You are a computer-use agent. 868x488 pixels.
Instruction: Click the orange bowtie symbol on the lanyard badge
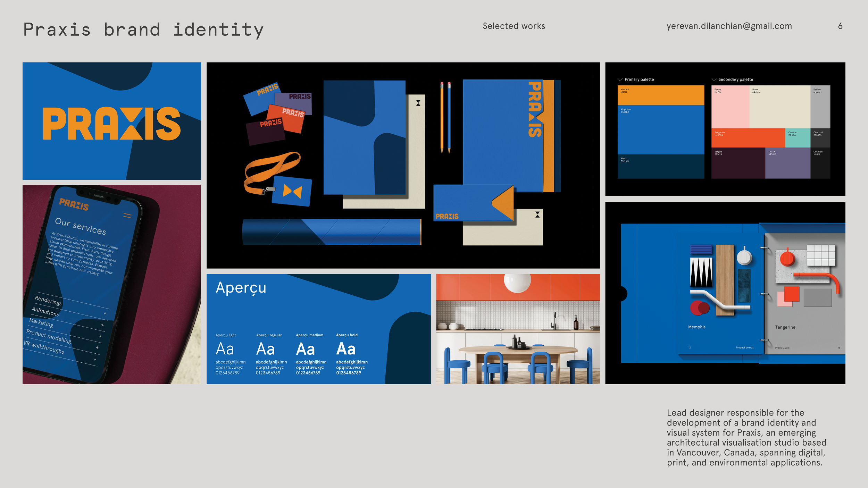click(x=292, y=192)
